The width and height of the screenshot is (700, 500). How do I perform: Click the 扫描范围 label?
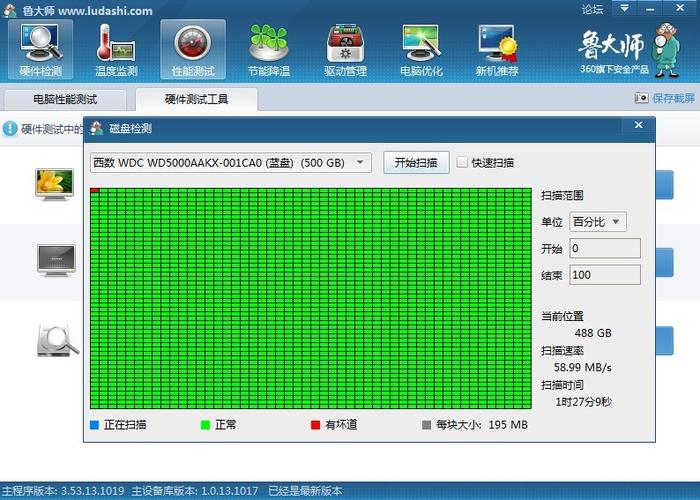coord(562,195)
